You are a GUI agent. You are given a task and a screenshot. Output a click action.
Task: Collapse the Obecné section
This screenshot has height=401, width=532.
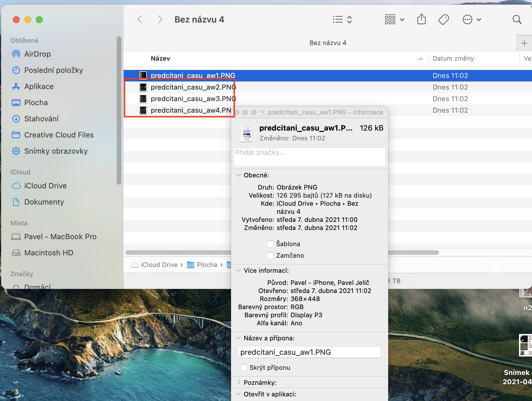point(239,175)
